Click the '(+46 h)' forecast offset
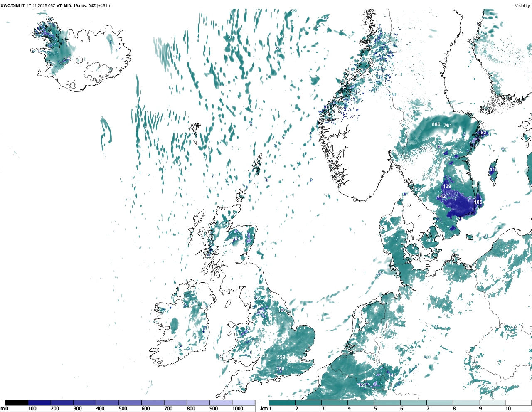The height and width of the screenshot is (412, 532). click(103, 6)
